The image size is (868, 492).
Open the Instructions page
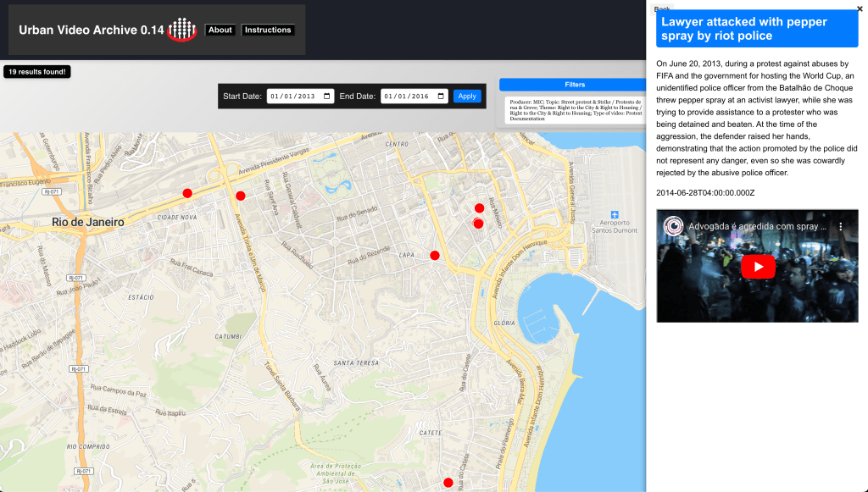(x=268, y=30)
